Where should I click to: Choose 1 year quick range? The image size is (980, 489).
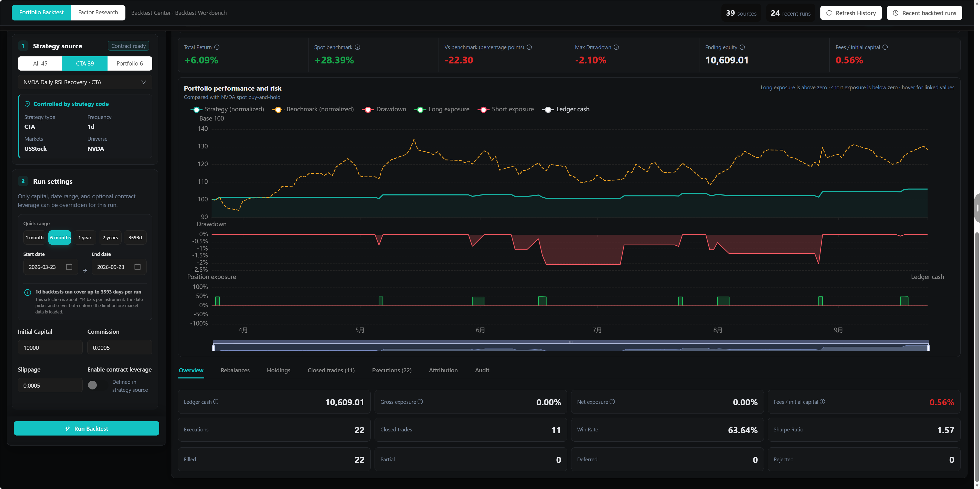coord(85,237)
